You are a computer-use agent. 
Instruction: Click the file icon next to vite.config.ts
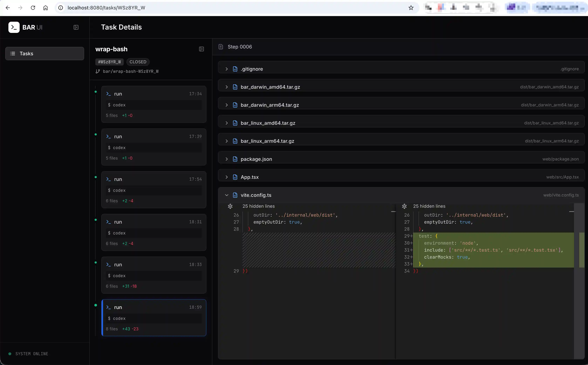tap(235, 195)
